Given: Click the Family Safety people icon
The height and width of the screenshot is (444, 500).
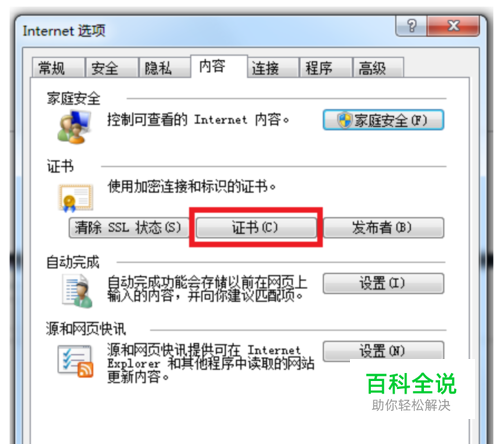Looking at the screenshot, I should (x=74, y=127).
